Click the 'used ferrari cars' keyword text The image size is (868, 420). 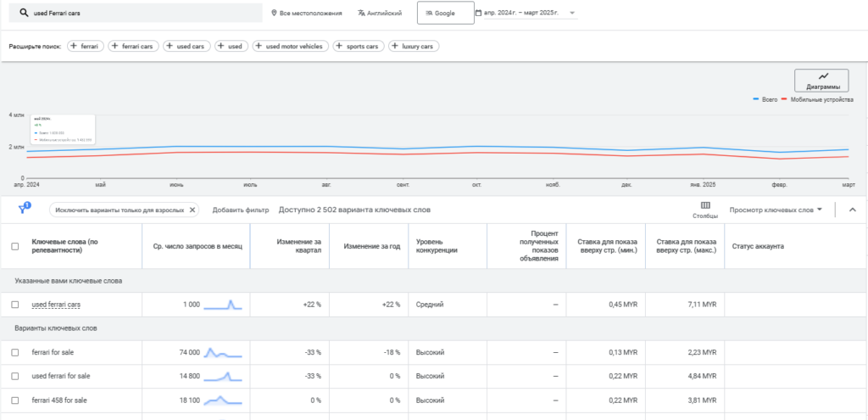pos(57,305)
